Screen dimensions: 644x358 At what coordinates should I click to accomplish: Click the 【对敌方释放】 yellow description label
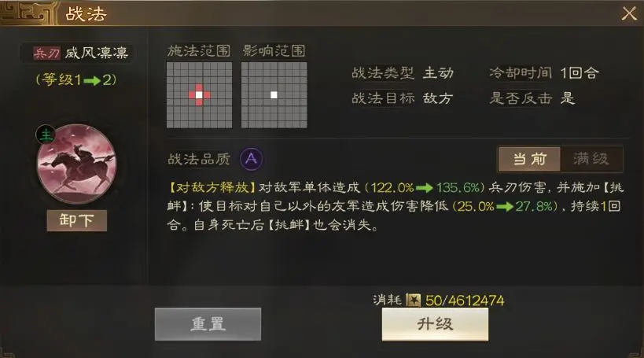(x=212, y=188)
